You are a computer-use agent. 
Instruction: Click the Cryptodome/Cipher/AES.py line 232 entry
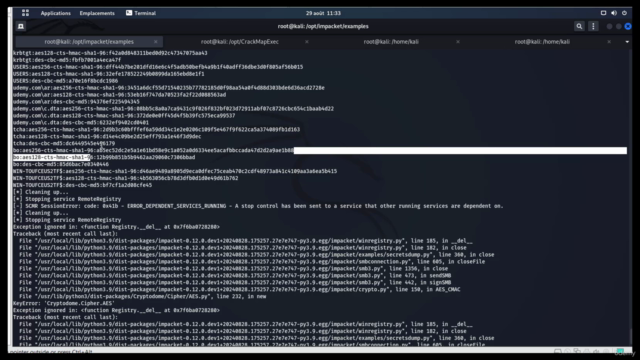click(x=142, y=296)
